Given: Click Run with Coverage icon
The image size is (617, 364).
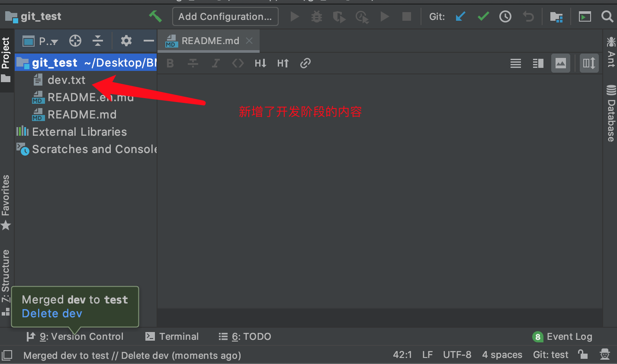Looking at the screenshot, I should point(339,17).
